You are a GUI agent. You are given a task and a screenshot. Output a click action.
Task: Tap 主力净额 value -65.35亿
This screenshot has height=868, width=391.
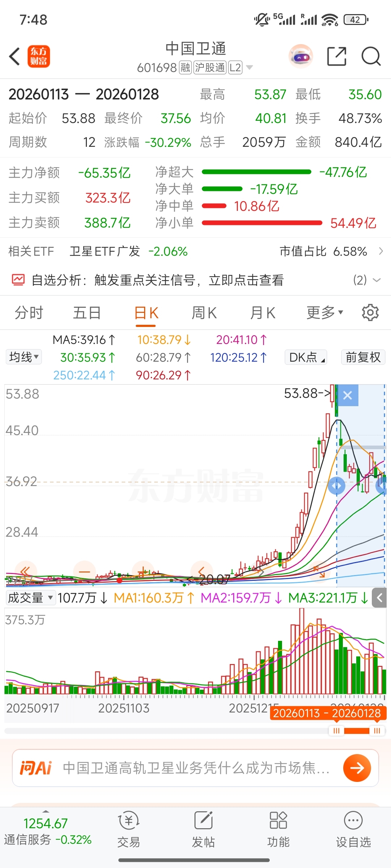[x=104, y=173]
